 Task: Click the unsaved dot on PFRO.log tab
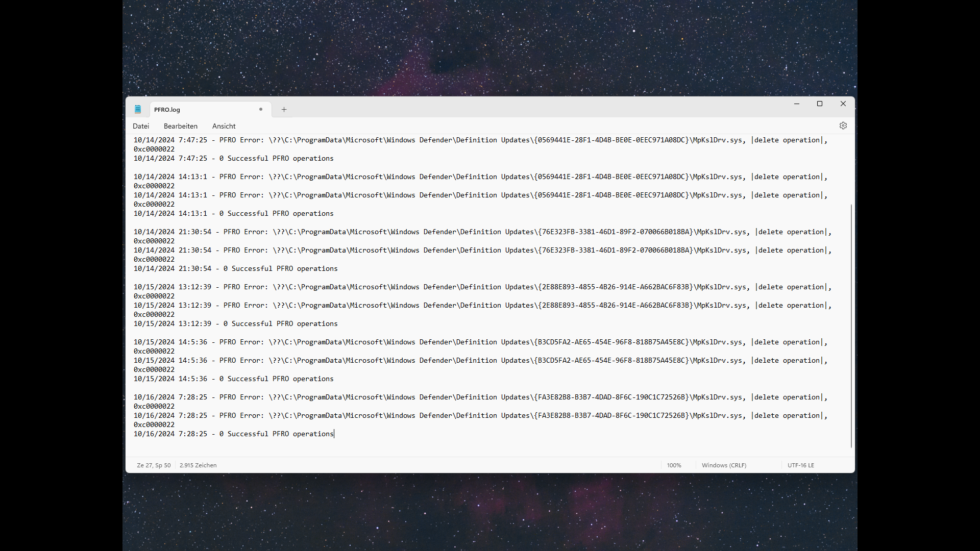click(x=261, y=109)
